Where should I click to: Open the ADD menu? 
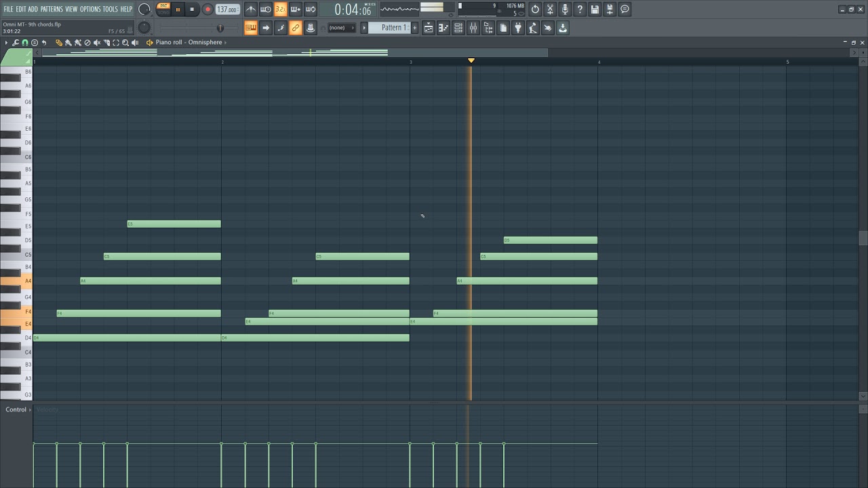[x=33, y=9]
